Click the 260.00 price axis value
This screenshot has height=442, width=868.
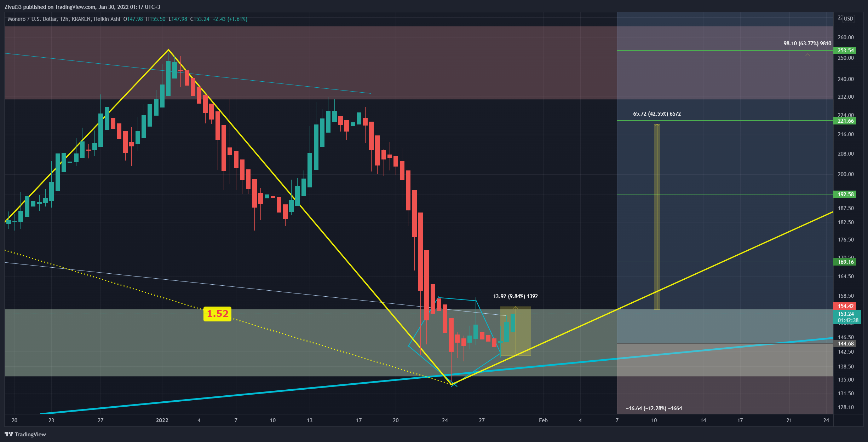click(846, 37)
